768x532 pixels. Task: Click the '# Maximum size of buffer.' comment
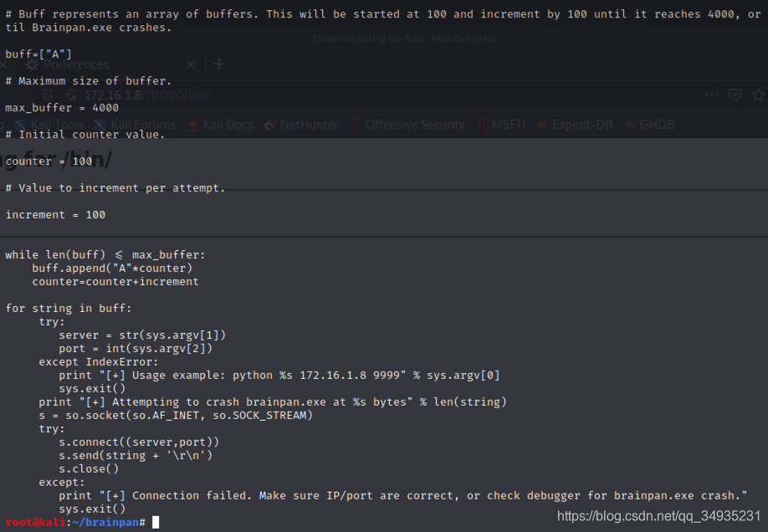pos(89,81)
